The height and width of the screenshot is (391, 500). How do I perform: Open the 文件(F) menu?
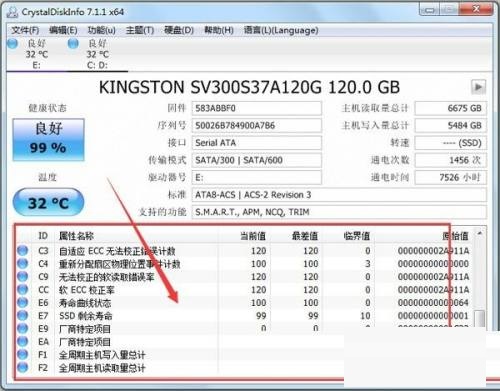pyautogui.click(x=25, y=30)
